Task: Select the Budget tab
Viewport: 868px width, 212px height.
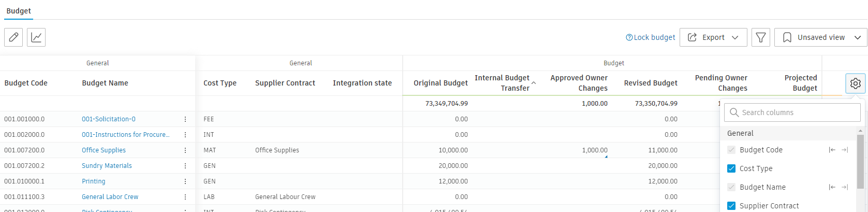Action: (x=19, y=11)
